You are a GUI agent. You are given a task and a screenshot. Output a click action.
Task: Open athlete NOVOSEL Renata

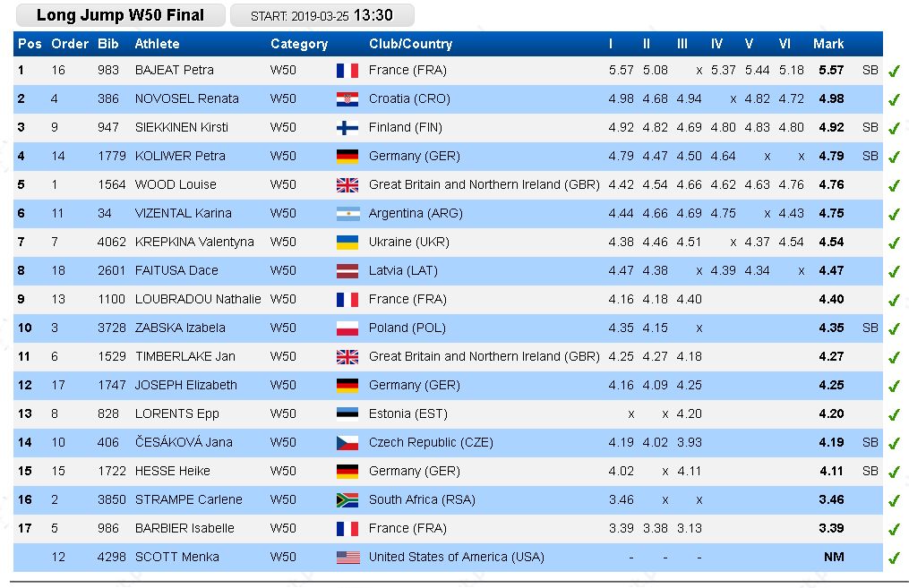[186, 99]
